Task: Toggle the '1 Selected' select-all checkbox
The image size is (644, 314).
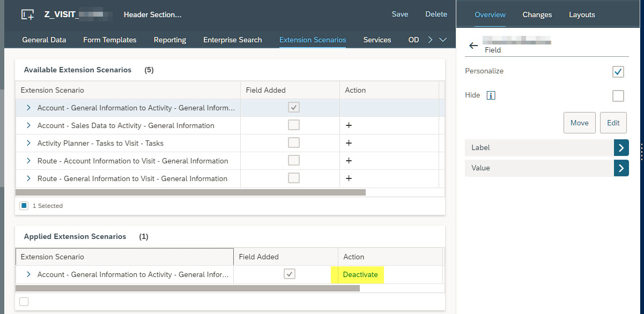Action: (24, 206)
